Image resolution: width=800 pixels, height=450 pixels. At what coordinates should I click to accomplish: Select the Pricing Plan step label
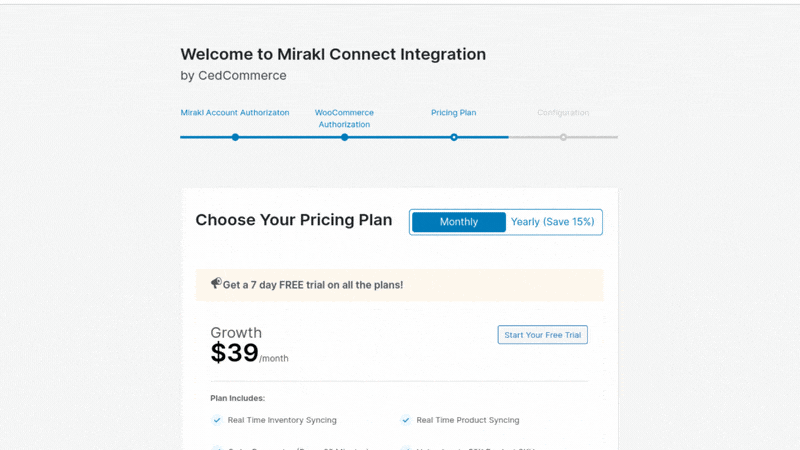[454, 113]
